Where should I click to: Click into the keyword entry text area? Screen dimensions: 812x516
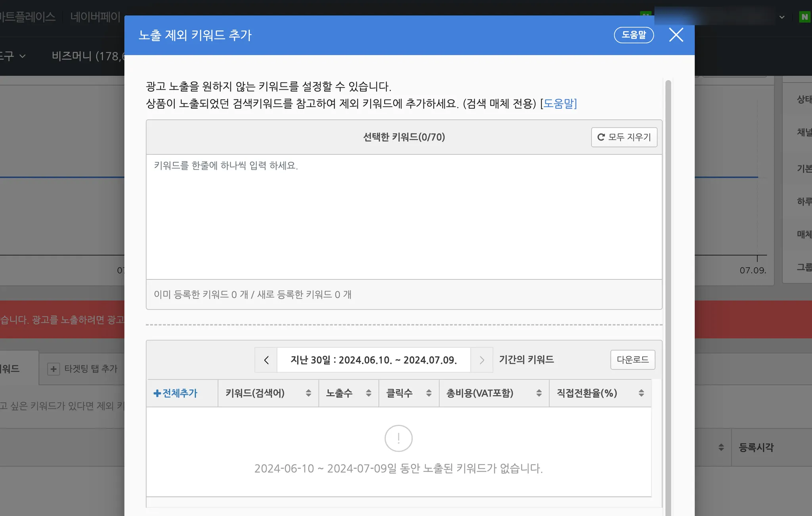(404, 216)
